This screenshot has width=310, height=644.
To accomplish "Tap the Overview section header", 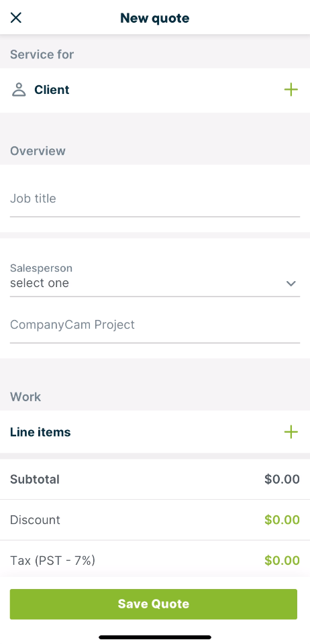I will (x=38, y=151).
